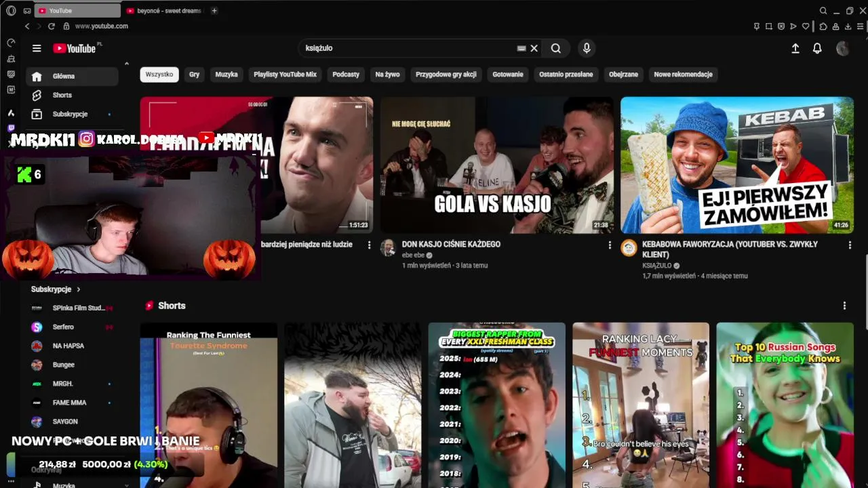Open the FAME MMA channel
The image size is (868, 488).
72,403
